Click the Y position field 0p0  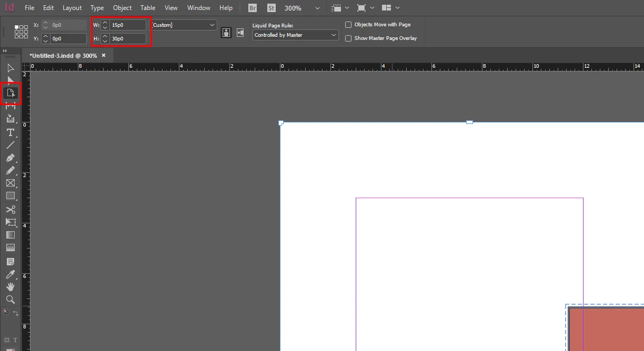(68, 38)
